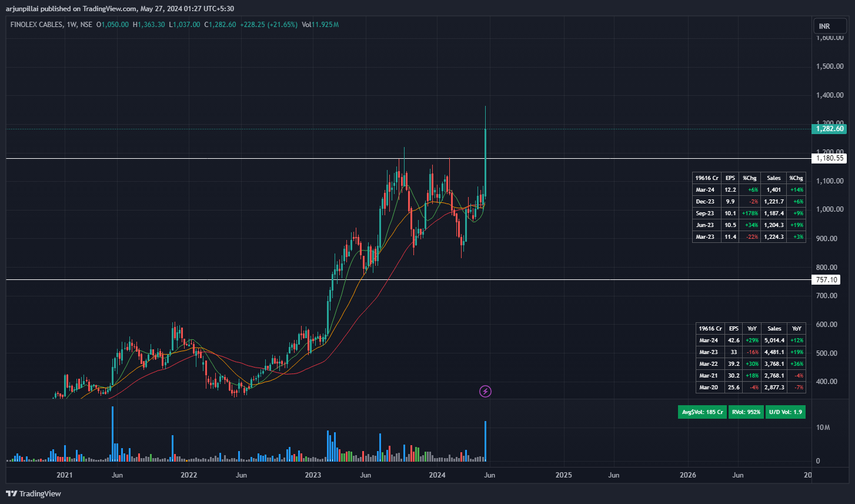Click the quarterly sales value 1,401
This screenshot has height=504, width=855.
click(773, 189)
